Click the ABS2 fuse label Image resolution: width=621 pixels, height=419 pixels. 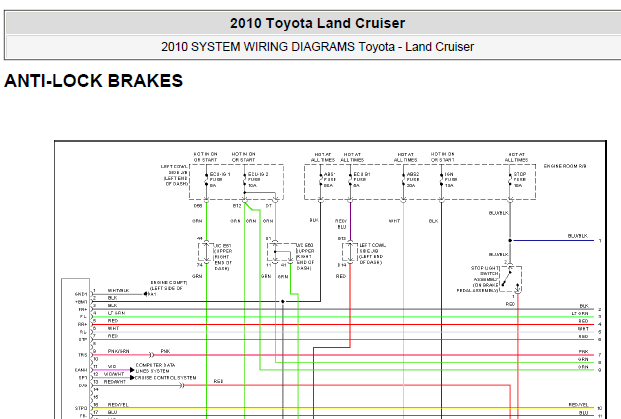click(x=412, y=179)
